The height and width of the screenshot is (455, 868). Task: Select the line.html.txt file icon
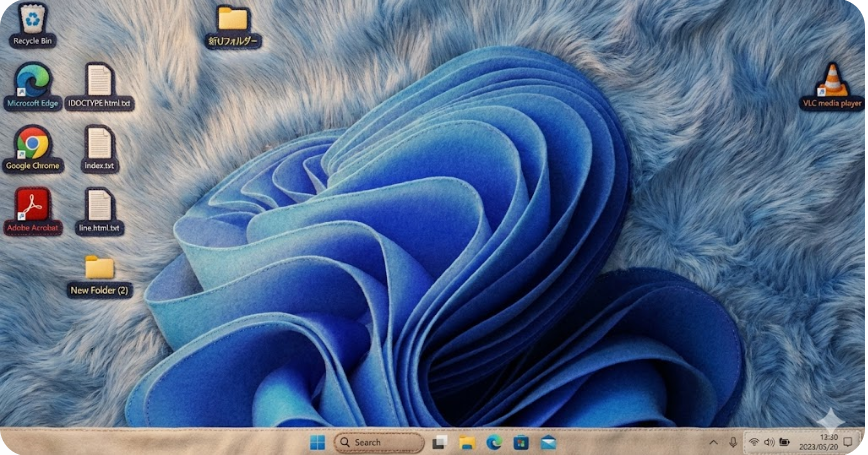click(x=100, y=211)
